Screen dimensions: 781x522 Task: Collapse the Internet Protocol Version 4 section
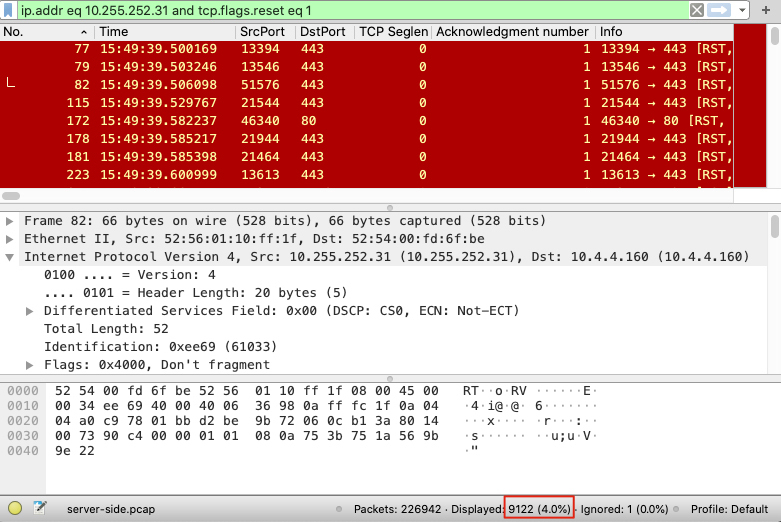[x=10, y=257]
